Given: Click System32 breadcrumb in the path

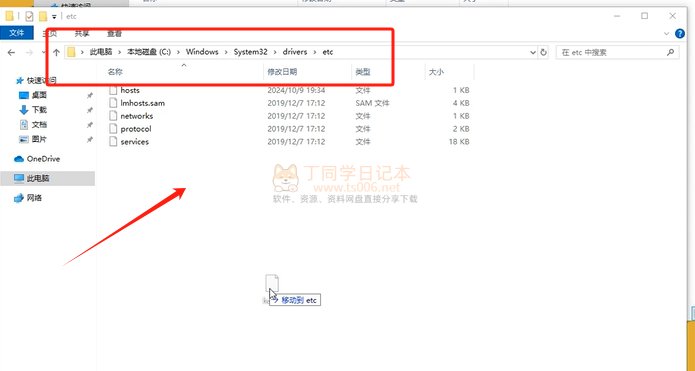Looking at the screenshot, I should pos(250,52).
